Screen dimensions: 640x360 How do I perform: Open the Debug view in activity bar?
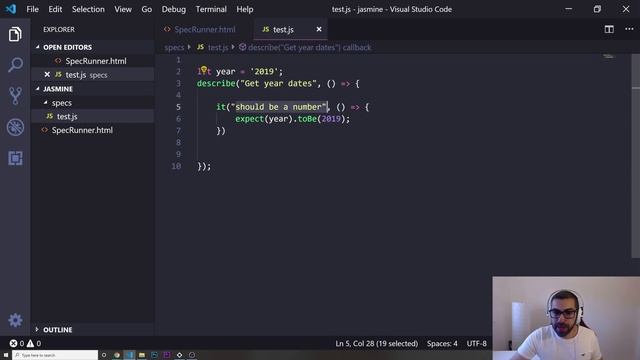coord(15,127)
